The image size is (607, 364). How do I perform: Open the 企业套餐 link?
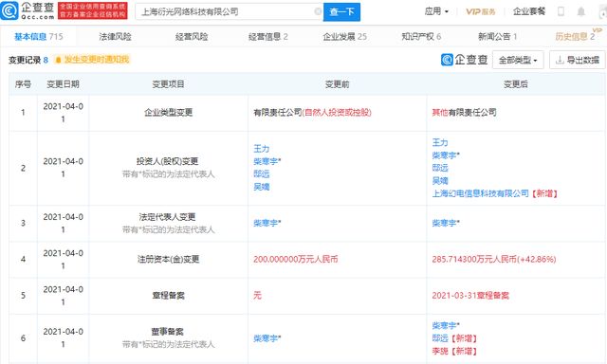pos(529,11)
